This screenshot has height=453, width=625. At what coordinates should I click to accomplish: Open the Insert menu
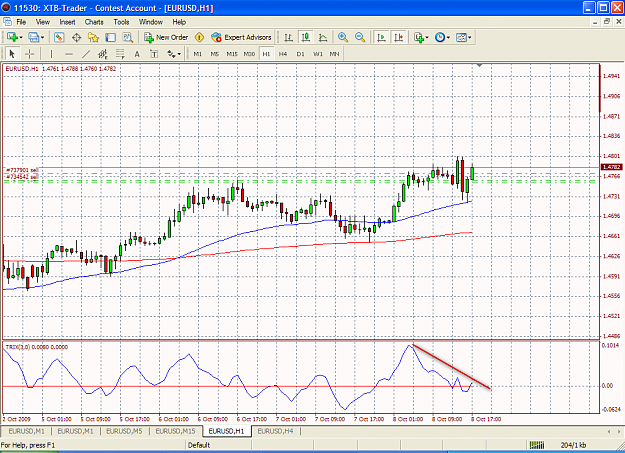[x=67, y=22]
